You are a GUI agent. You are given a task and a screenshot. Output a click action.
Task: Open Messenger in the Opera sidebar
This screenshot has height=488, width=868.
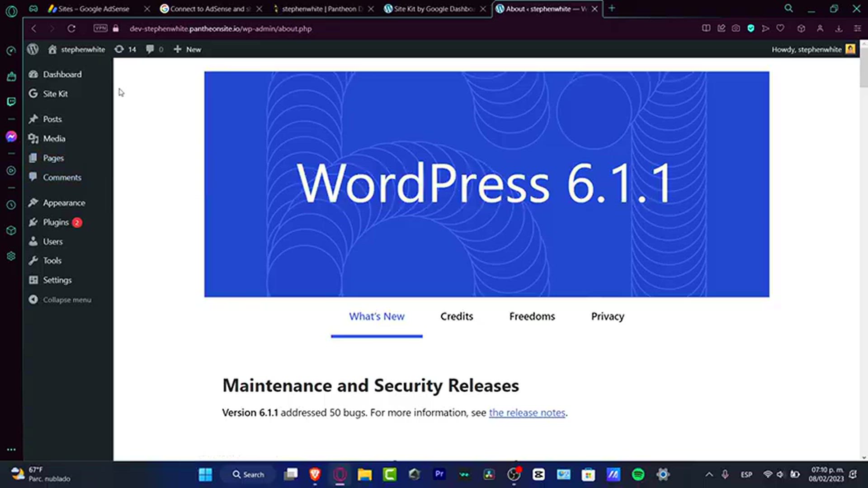click(x=11, y=136)
